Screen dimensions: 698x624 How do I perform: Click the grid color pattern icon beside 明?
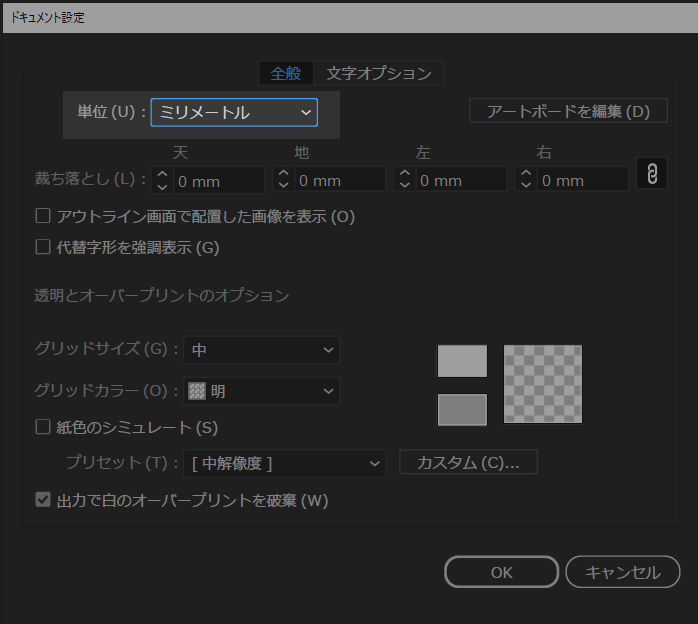197,392
